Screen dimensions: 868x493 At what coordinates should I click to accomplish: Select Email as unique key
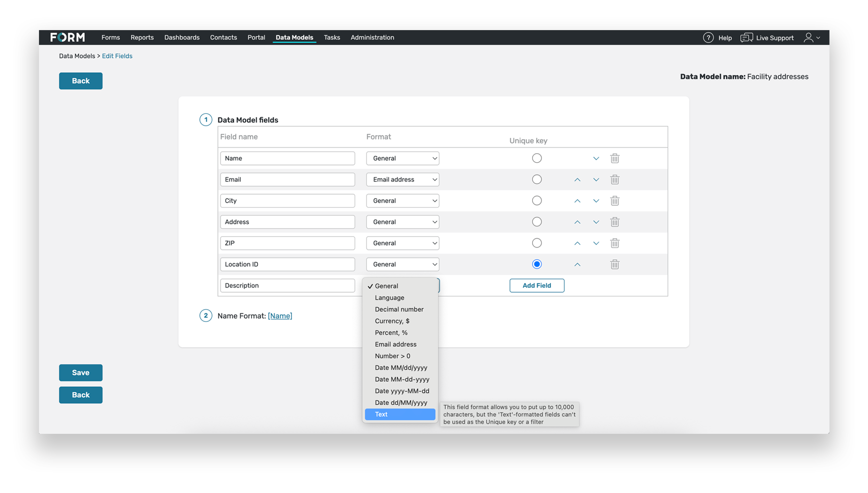(x=537, y=179)
